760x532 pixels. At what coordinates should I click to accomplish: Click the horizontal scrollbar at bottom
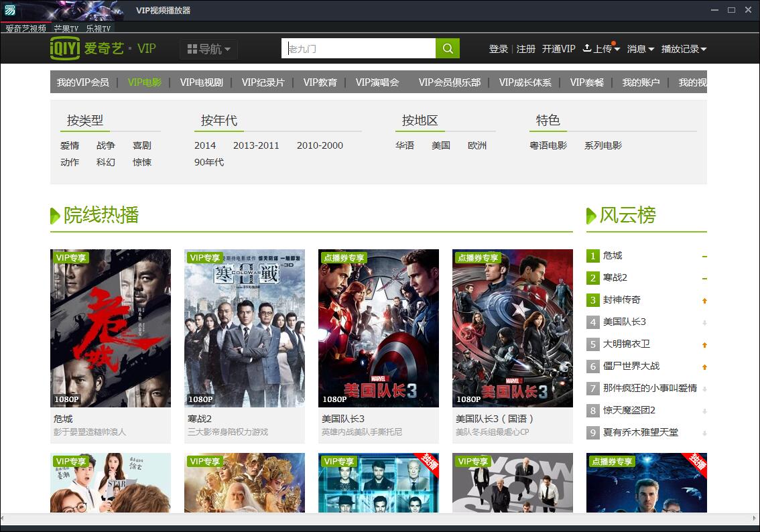point(380,518)
